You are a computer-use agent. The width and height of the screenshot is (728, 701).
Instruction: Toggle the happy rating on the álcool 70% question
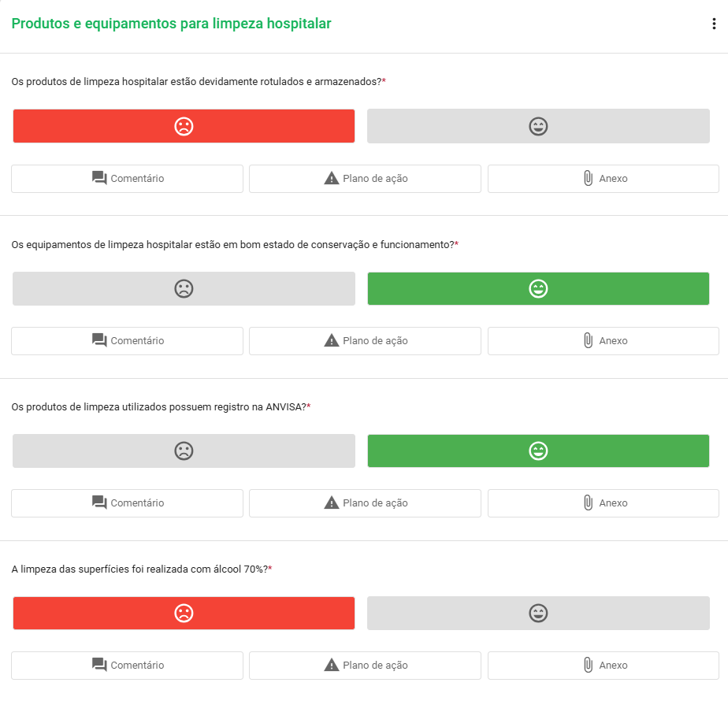(x=538, y=613)
